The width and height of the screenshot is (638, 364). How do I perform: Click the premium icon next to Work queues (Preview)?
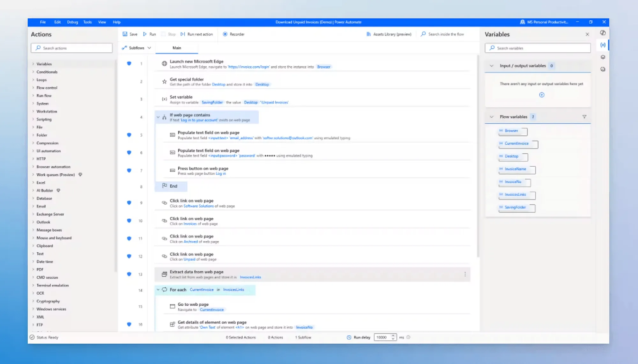(x=80, y=175)
